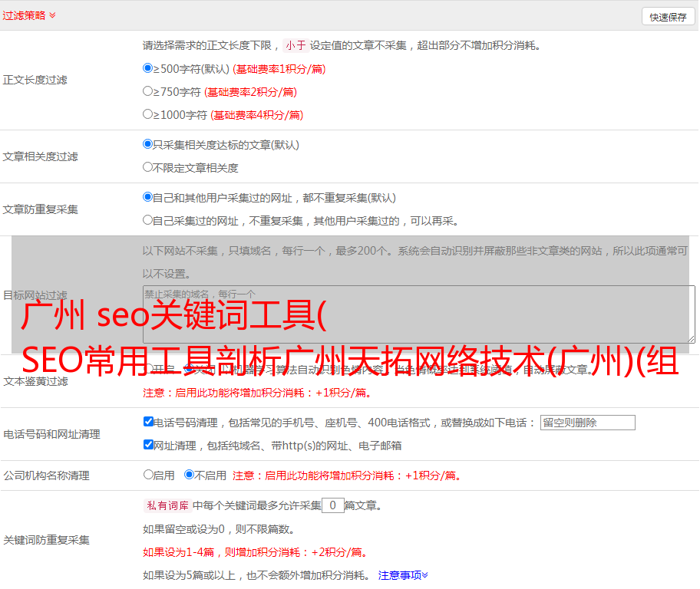Select 启用 for 公司机构名称清理
This screenshot has height=589, width=700.
tap(148, 475)
